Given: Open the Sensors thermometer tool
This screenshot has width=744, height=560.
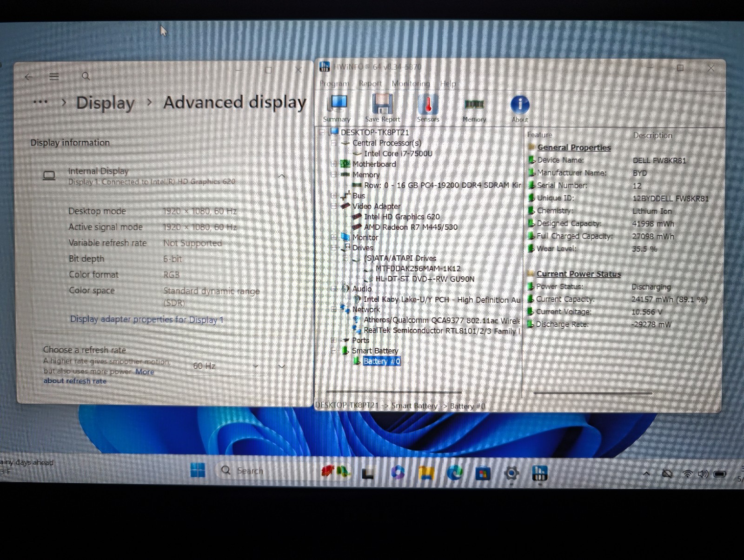Looking at the screenshot, I should click(428, 109).
